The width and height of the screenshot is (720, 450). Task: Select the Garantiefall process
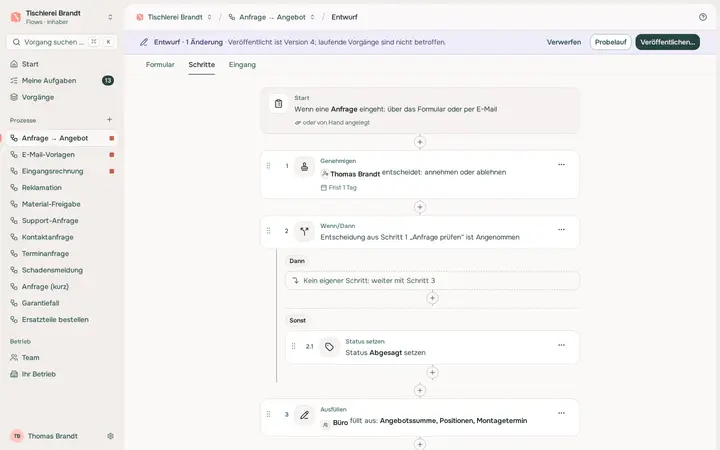tap(62, 304)
